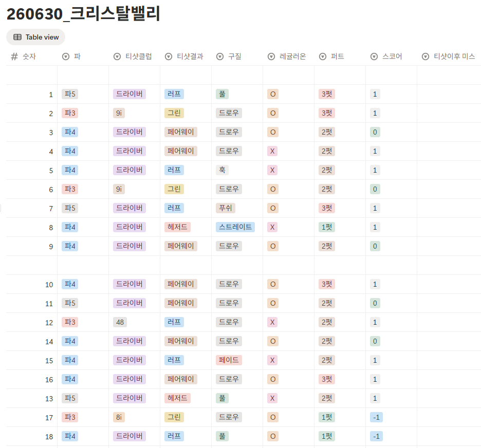Click the table icon in Table view
This screenshot has width=481, height=448.
[17, 37]
